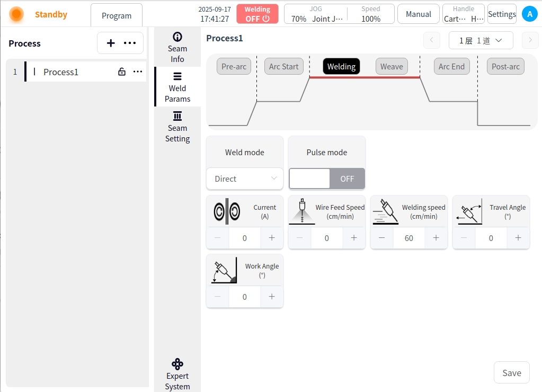This screenshot has width=542, height=392.
Task: Open the Expert System panel
Action: 177,375
